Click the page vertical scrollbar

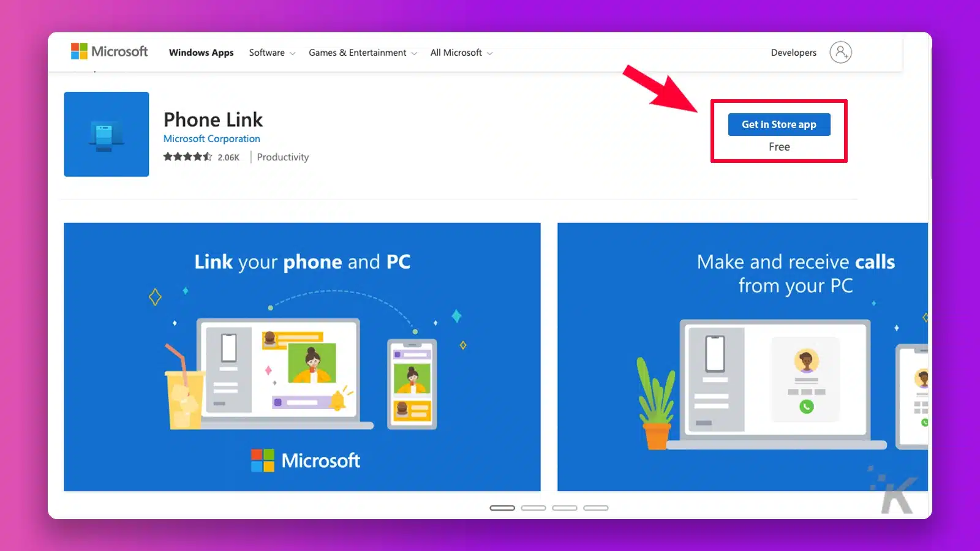tap(930, 113)
